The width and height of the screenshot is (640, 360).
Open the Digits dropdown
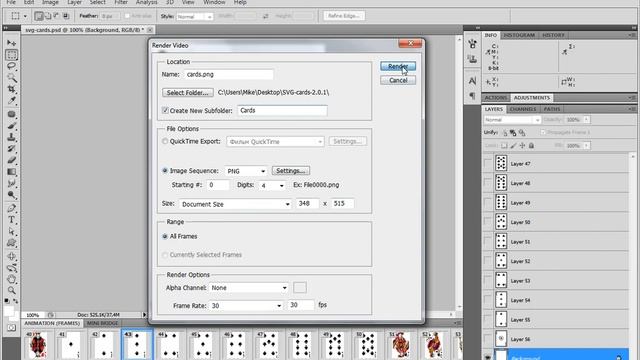272,185
